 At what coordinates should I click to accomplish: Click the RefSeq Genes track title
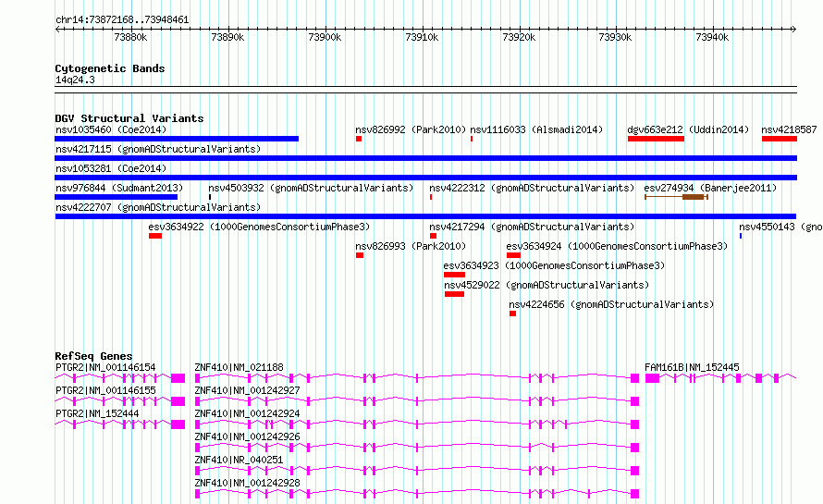(x=93, y=356)
